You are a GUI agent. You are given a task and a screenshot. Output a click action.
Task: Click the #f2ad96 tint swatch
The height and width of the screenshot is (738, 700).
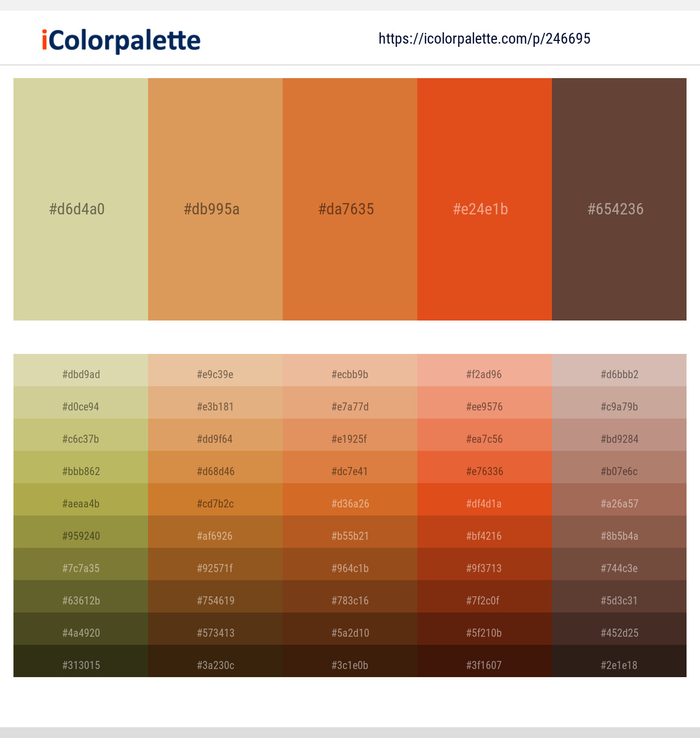[484, 374]
